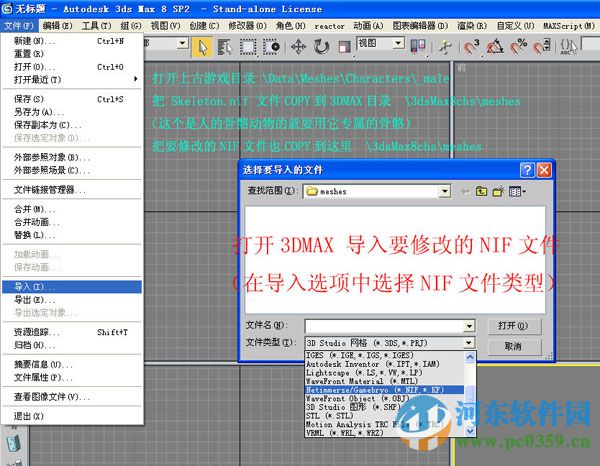This screenshot has height=466, width=600.
Task: Select 3D Studio Shape SHP type
Action: (x=385, y=407)
